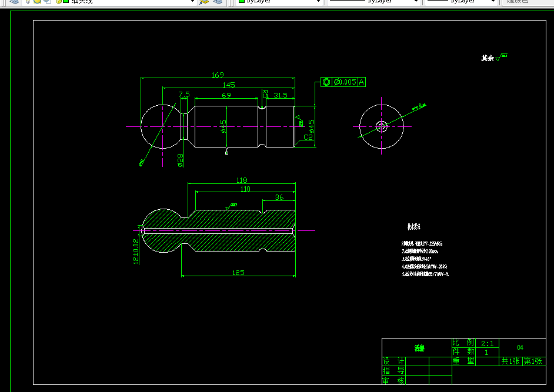
Task: Select the 125 dimension text
Action: 238,273
